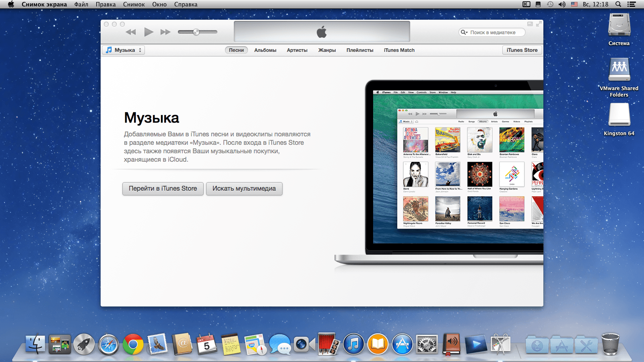Viewport: 644px width, 362px height.
Task: Launch FaceTime from the Dock
Action: point(304,344)
